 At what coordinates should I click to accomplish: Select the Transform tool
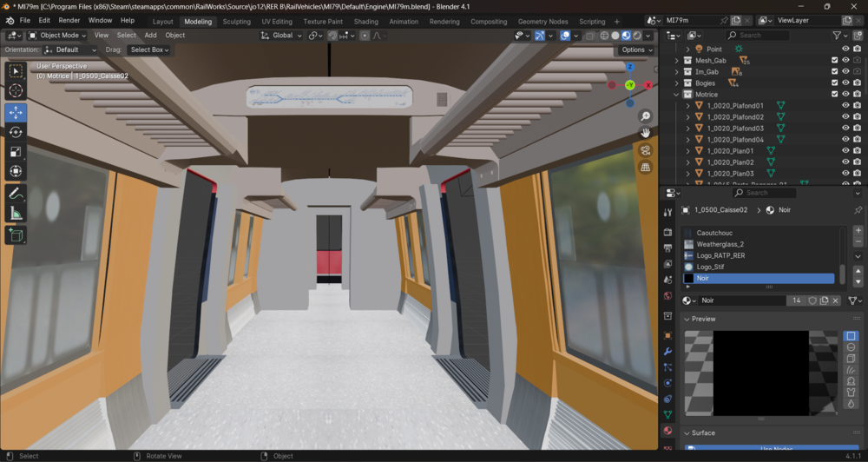tap(16, 170)
